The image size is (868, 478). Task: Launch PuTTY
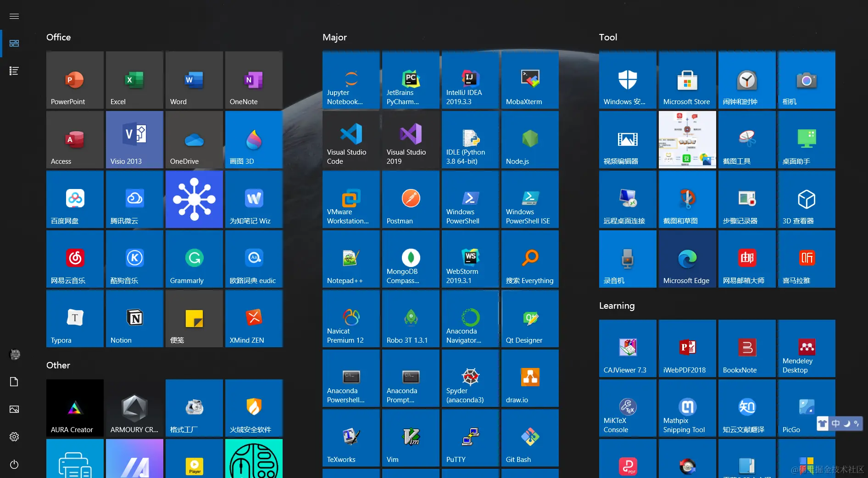pyautogui.click(x=470, y=438)
